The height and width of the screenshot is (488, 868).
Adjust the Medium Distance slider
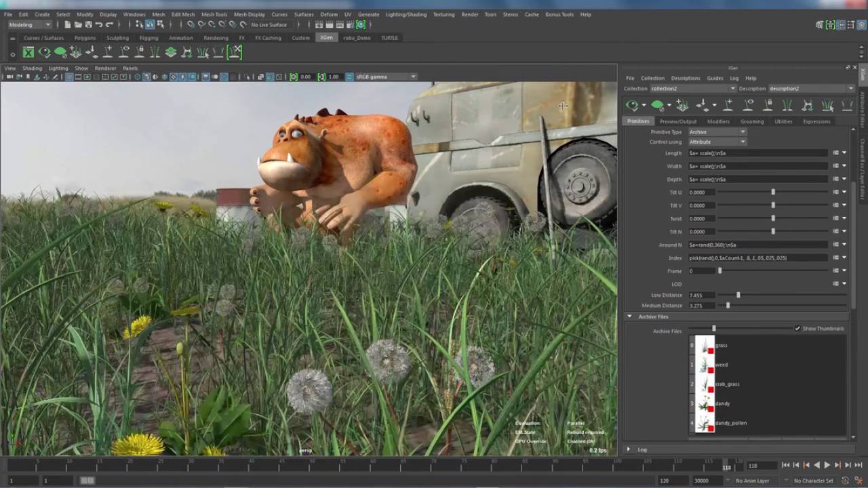click(x=728, y=306)
